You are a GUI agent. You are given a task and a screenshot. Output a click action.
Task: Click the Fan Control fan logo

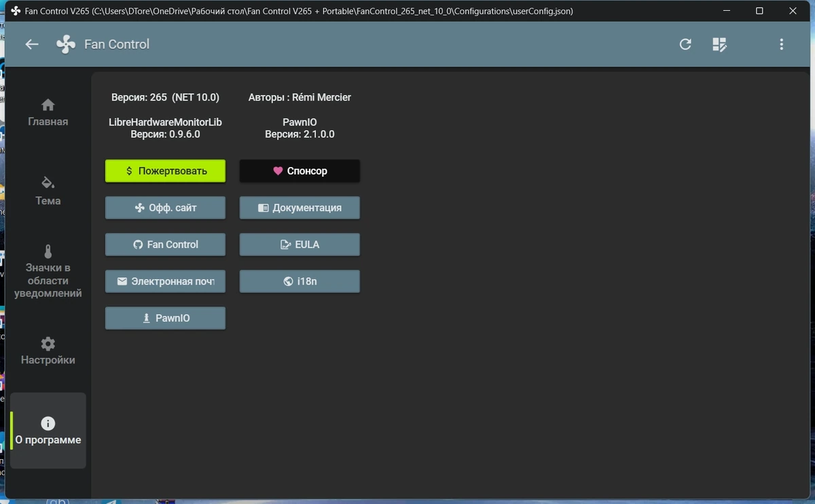pos(66,45)
